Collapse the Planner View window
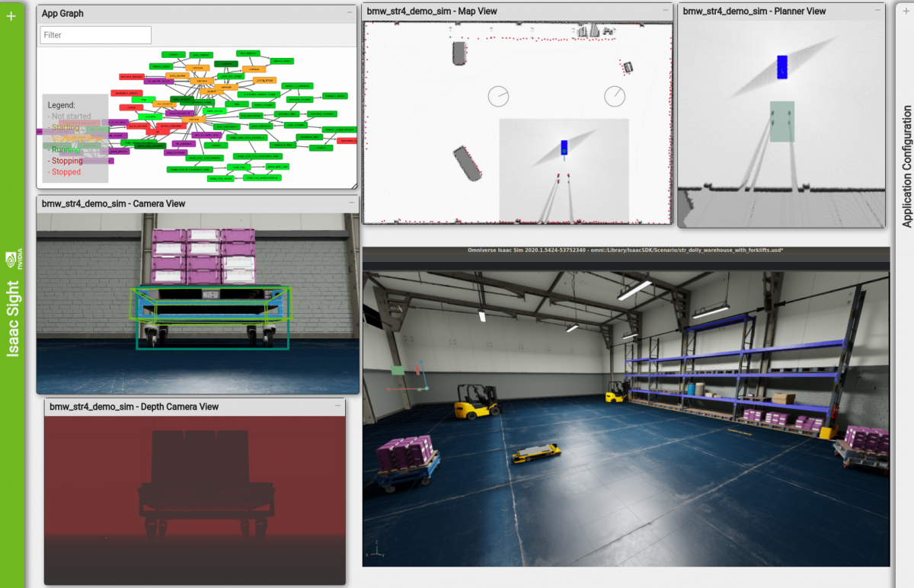The image size is (914, 588). tap(878, 11)
